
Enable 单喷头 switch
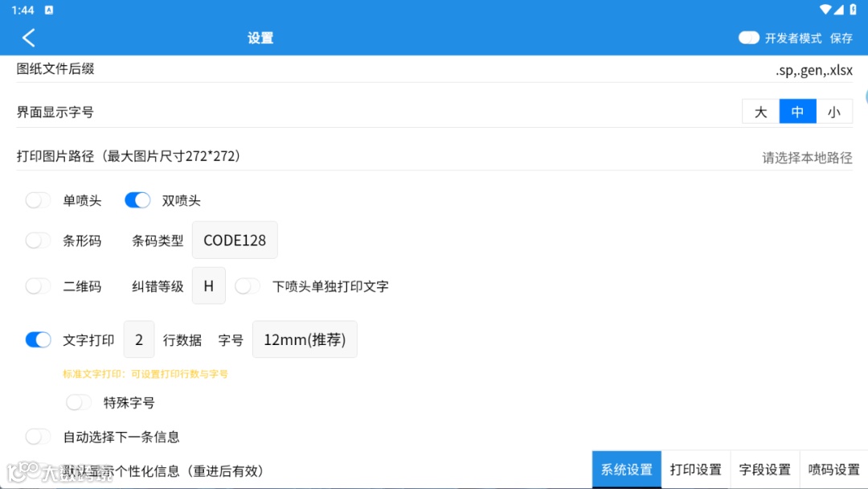pyautogui.click(x=38, y=200)
